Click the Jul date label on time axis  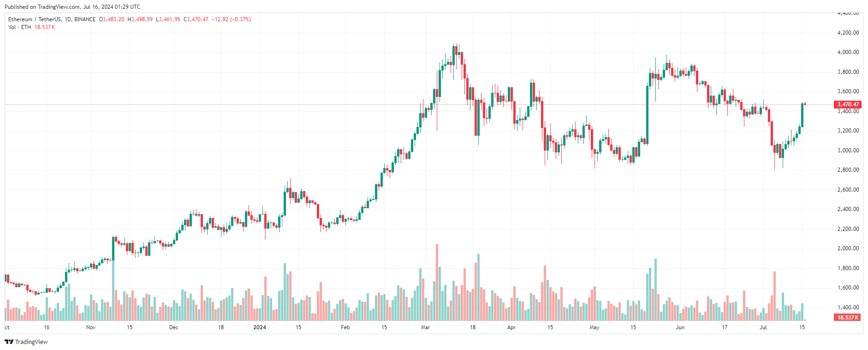click(x=763, y=327)
